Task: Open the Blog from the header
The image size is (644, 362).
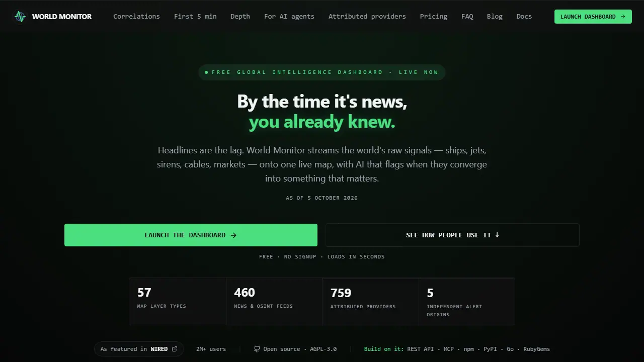Action: click(x=495, y=17)
